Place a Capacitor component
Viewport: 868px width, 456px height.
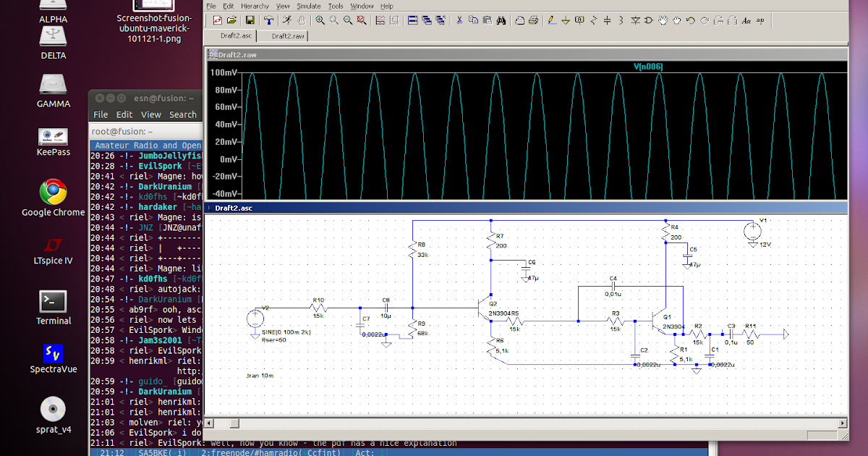pos(608,20)
